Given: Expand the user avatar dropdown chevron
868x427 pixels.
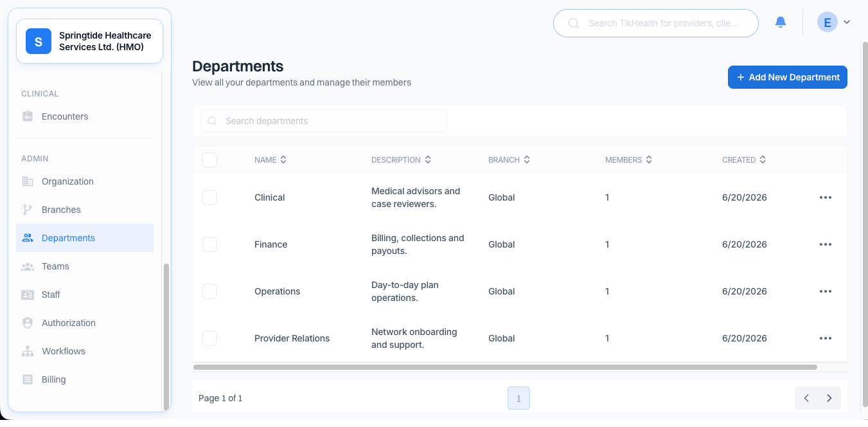Looking at the screenshot, I should [x=847, y=23].
